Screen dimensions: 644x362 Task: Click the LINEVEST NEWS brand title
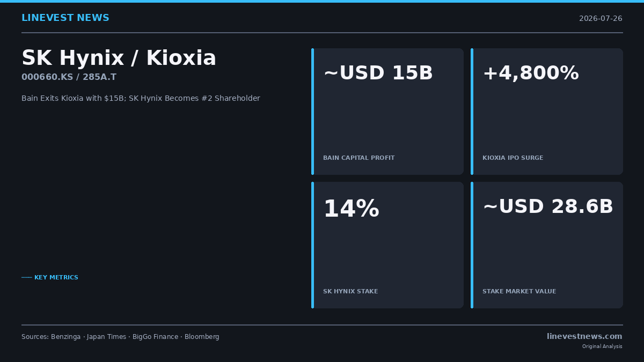coord(65,18)
